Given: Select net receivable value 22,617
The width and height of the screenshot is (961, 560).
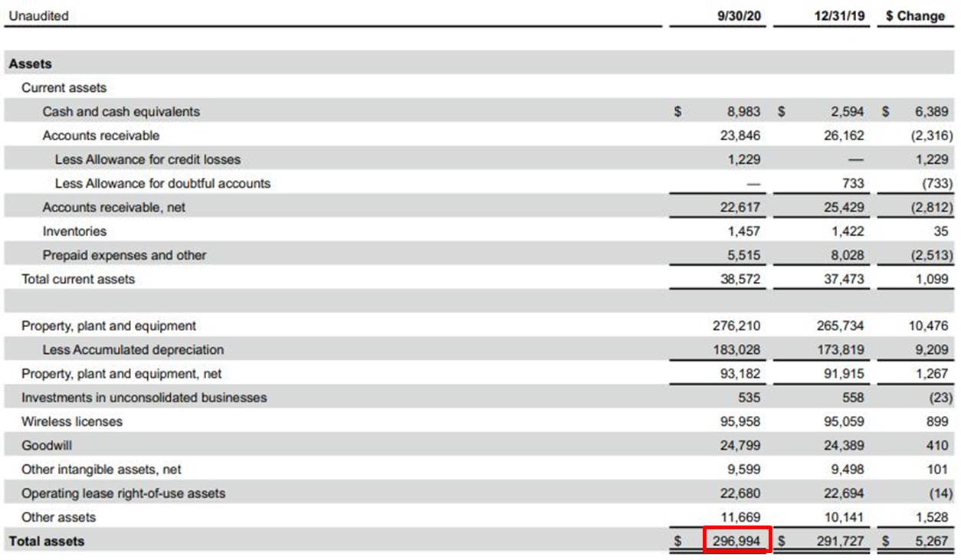Looking at the screenshot, I should click(x=740, y=207).
